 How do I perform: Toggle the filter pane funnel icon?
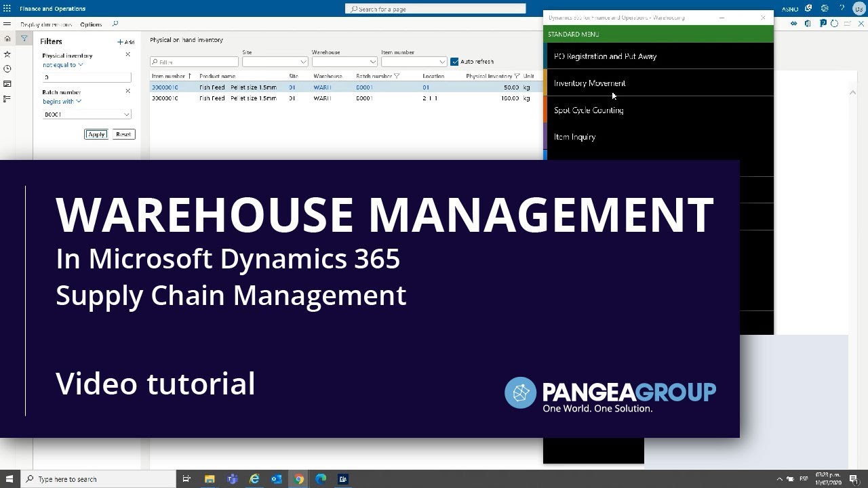[24, 39]
